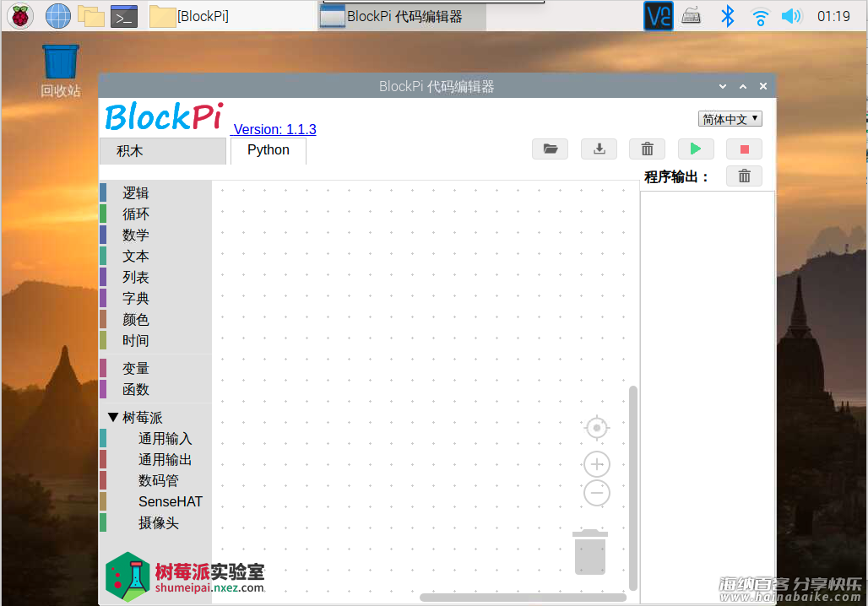Click the workspace trash can

click(x=590, y=552)
